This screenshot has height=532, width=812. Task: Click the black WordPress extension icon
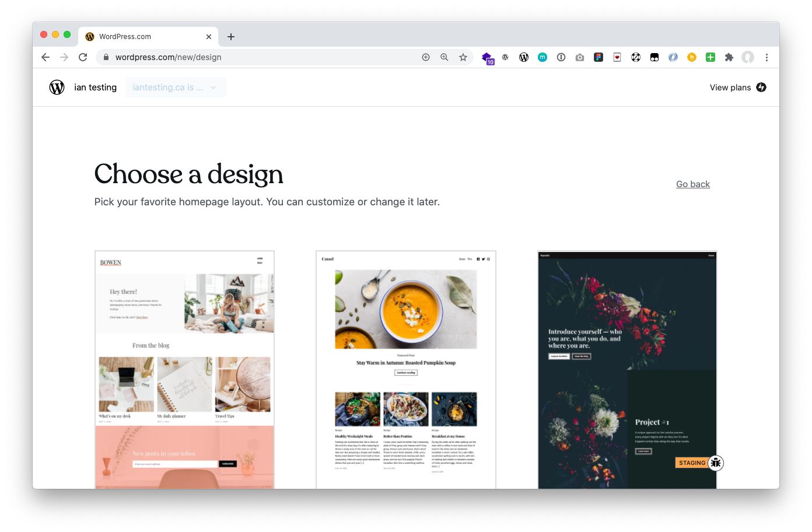[524, 57]
